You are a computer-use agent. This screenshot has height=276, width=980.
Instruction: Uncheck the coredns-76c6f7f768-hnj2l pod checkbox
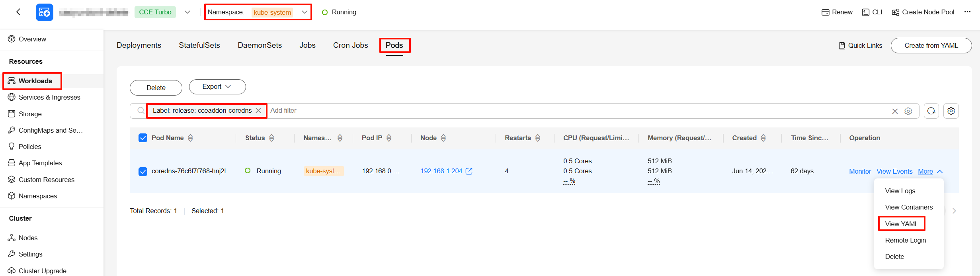143,171
